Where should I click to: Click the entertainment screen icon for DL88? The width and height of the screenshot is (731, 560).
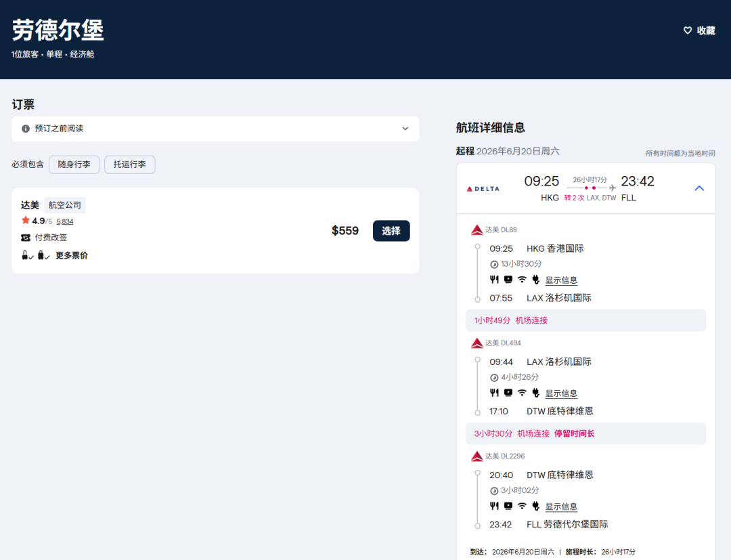pyautogui.click(x=508, y=280)
